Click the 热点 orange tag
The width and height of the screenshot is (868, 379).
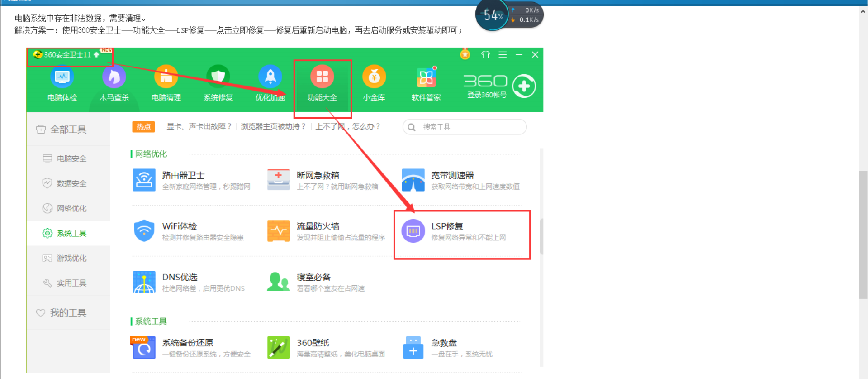pos(143,127)
